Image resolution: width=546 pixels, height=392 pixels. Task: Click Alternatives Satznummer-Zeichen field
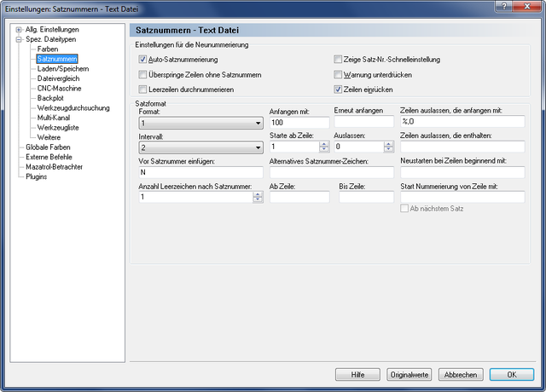[332, 172]
